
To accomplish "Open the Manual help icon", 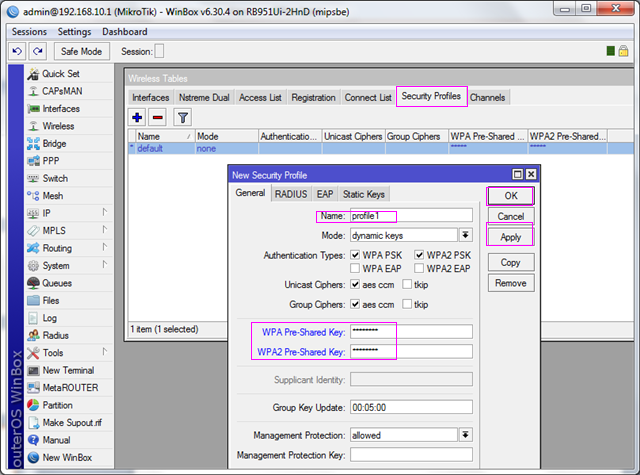I will [x=33, y=440].
